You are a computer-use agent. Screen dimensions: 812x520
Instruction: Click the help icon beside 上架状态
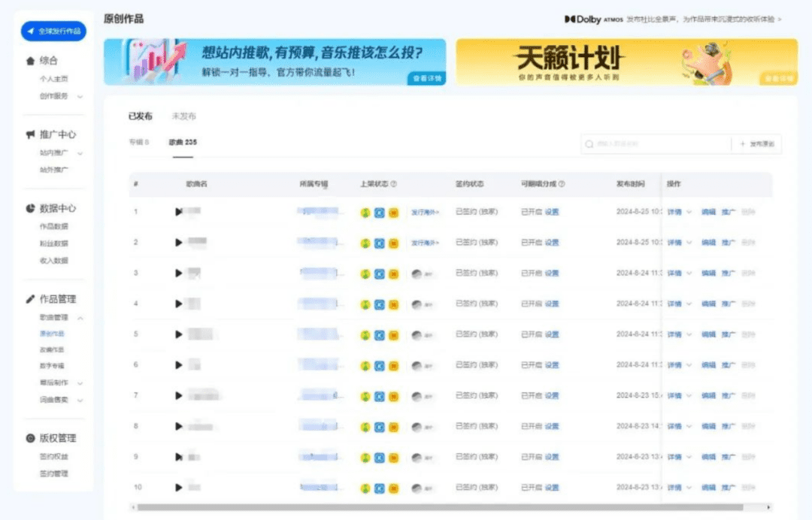click(x=394, y=184)
